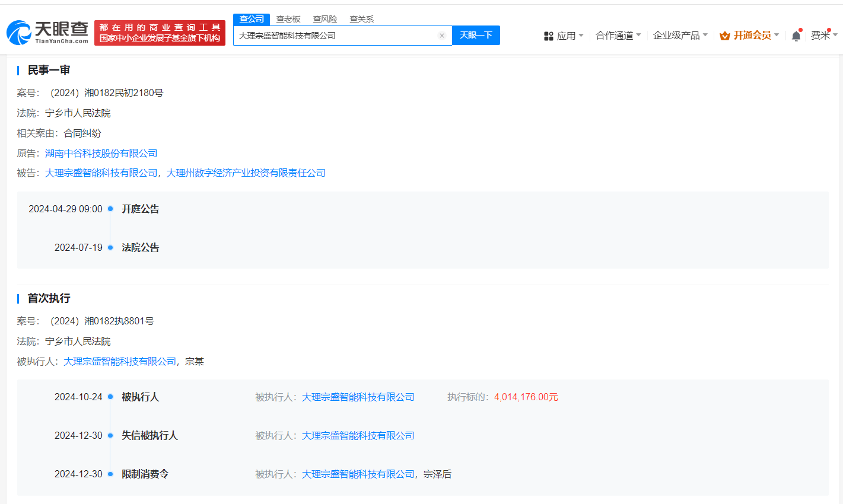Open company link in the 2024-10-24 被执行人 row
The image size is (843, 504).
[x=358, y=397]
